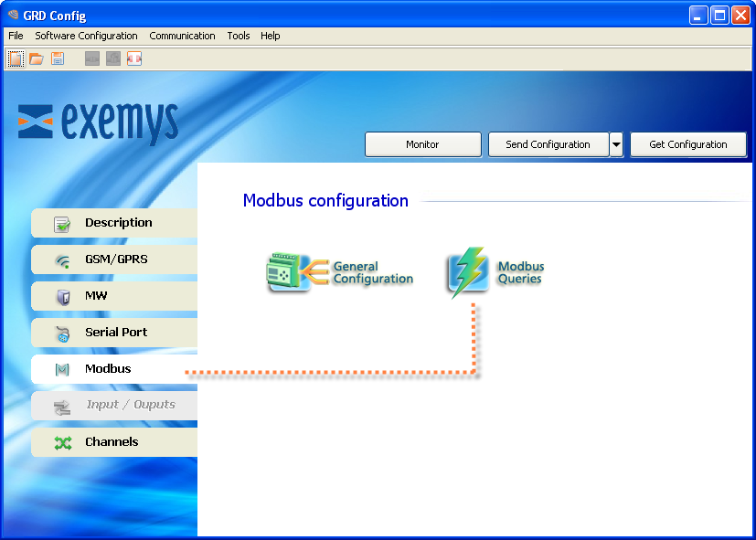Click the Get Configuration button
The height and width of the screenshot is (540, 756).
point(687,144)
